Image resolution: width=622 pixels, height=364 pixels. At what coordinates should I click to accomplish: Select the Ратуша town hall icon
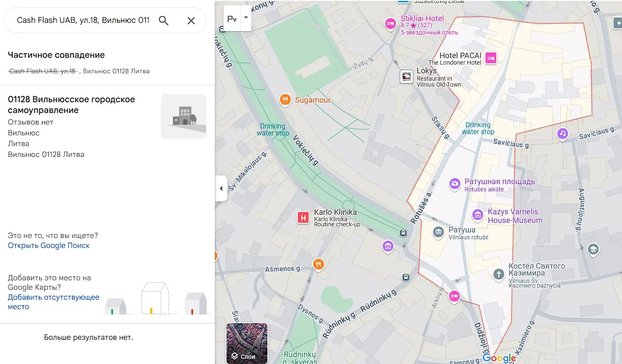point(438,232)
